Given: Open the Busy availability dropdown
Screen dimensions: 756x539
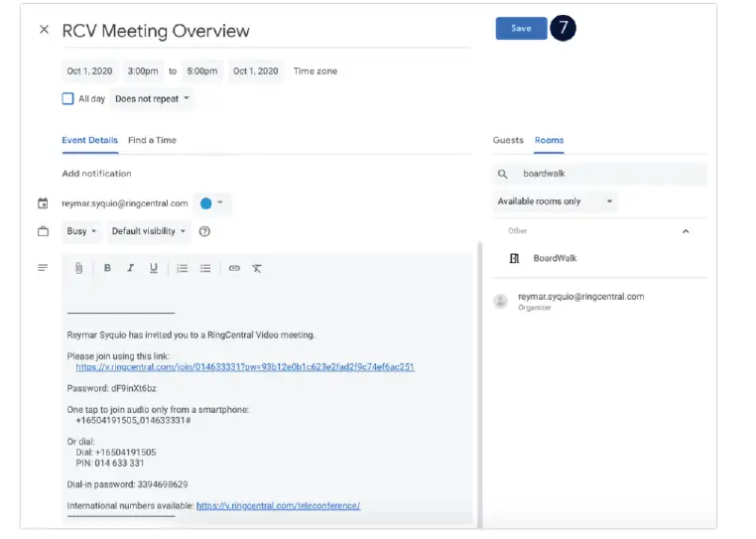Looking at the screenshot, I should pyautogui.click(x=81, y=231).
